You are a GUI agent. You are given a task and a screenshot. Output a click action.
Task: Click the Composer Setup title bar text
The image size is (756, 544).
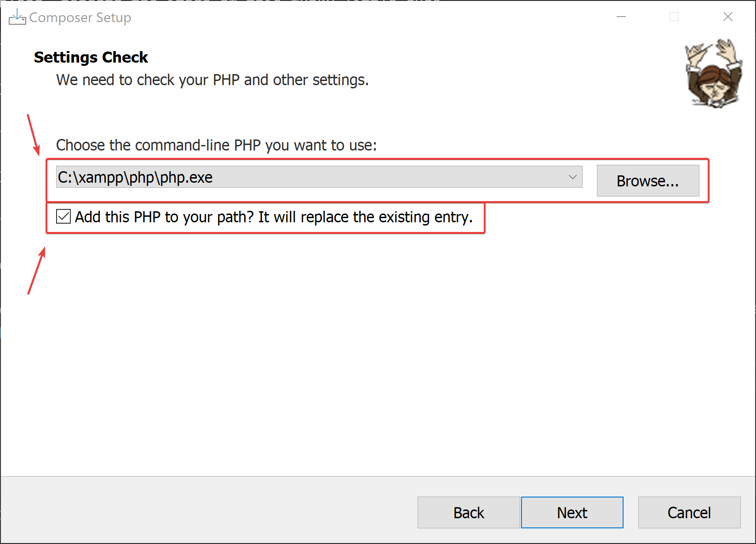[80, 17]
